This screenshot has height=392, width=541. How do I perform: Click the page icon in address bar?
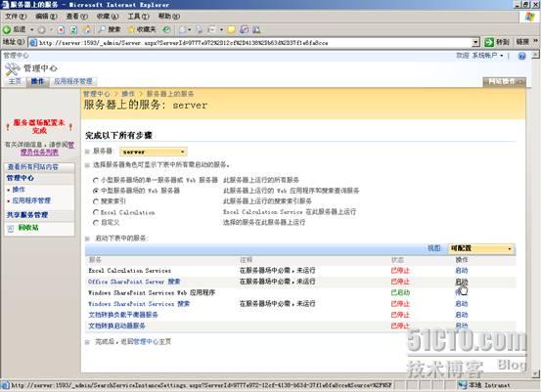[33, 43]
